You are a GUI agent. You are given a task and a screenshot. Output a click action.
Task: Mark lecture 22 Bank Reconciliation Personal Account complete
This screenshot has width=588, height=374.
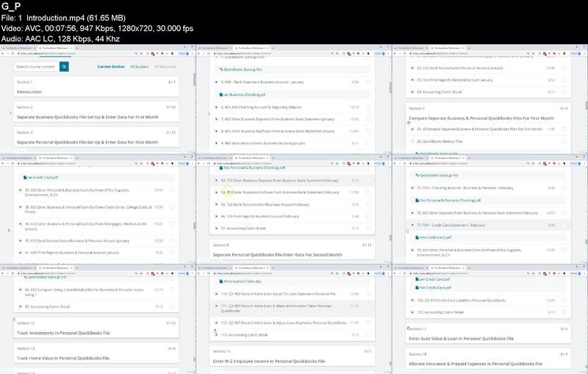pos(564,68)
